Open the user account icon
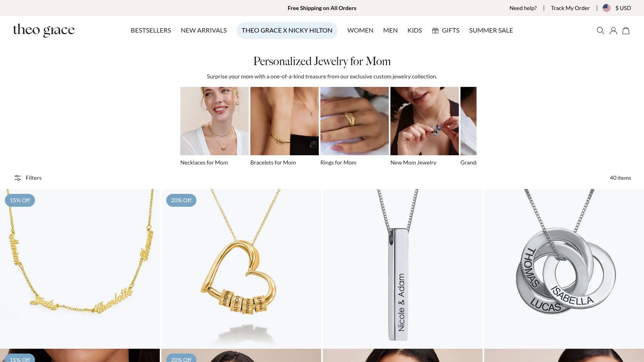The height and width of the screenshot is (362, 644). point(613,31)
